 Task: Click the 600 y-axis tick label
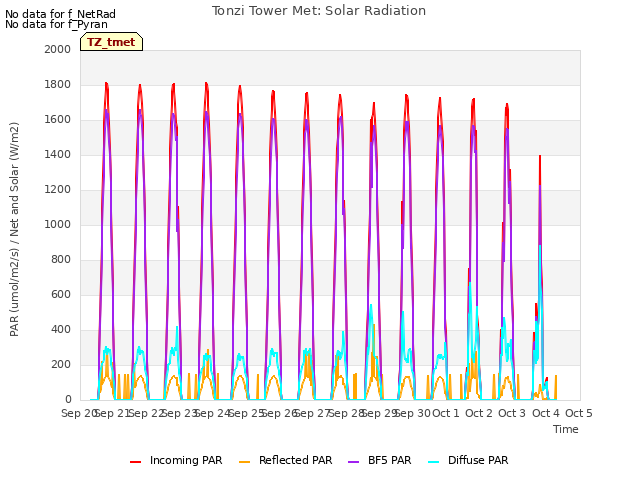click(61, 295)
